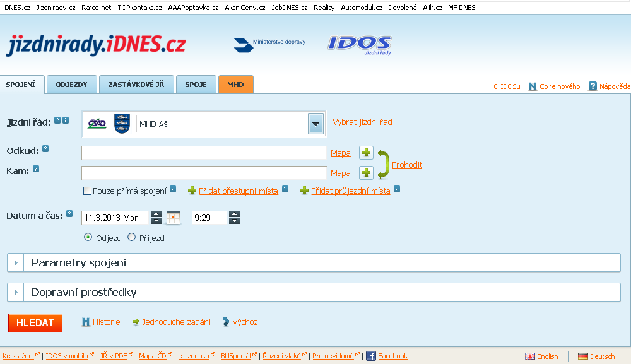631x364 pixels.
Task: Click the Přidat přestupní místa link
Action: tap(239, 191)
